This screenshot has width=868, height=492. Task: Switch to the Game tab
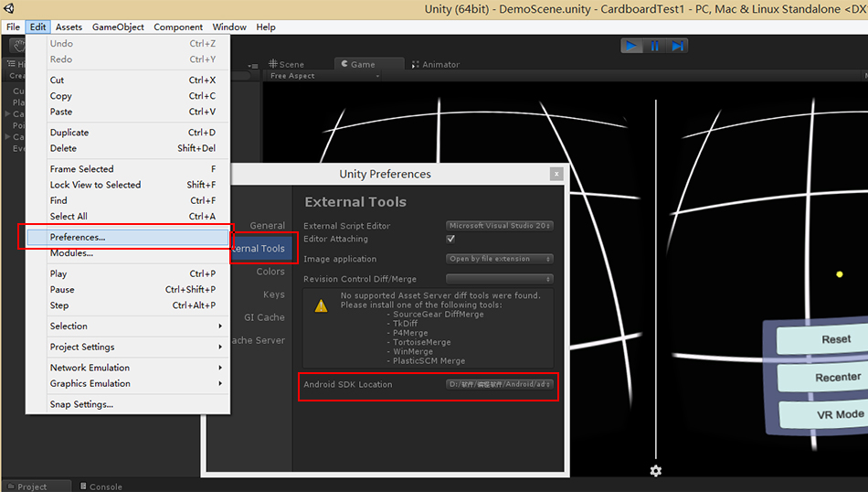point(369,64)
